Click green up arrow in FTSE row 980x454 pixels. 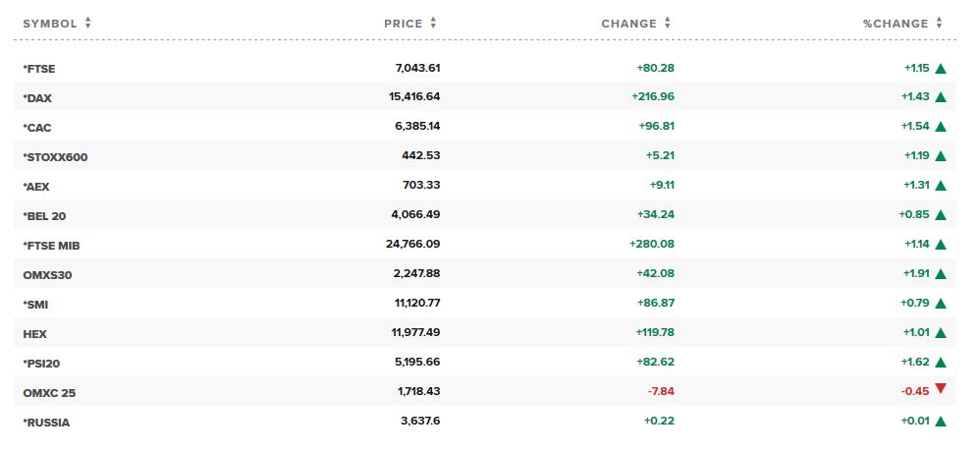941,68
